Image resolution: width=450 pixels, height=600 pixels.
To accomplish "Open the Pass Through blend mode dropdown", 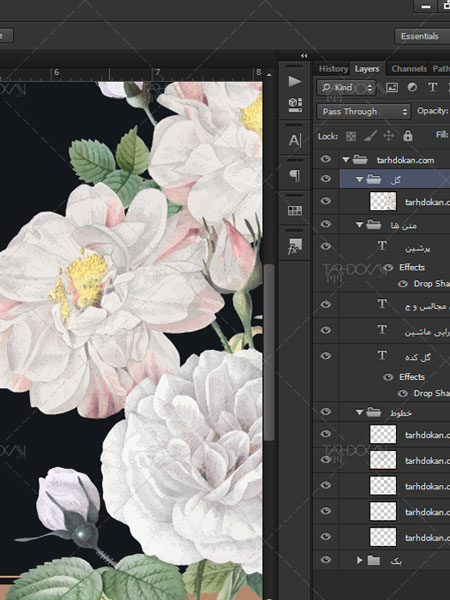I will point(364,111).
